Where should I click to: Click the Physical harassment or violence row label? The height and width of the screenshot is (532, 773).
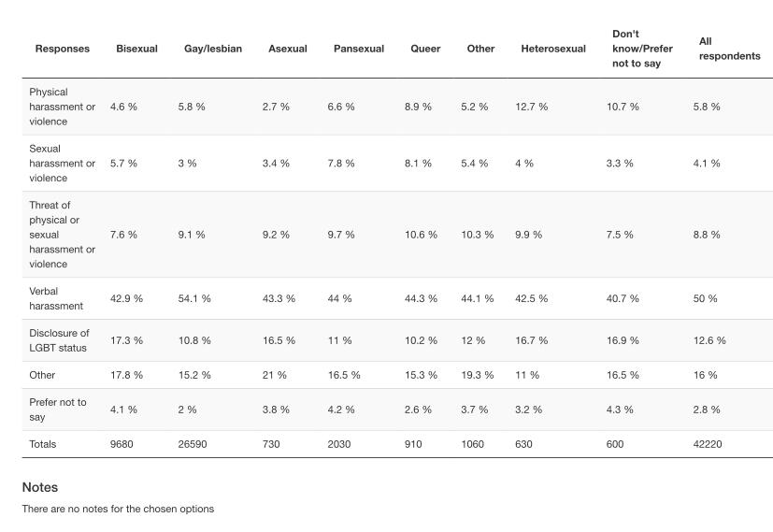pyautogui.click(x=62, y=107)
